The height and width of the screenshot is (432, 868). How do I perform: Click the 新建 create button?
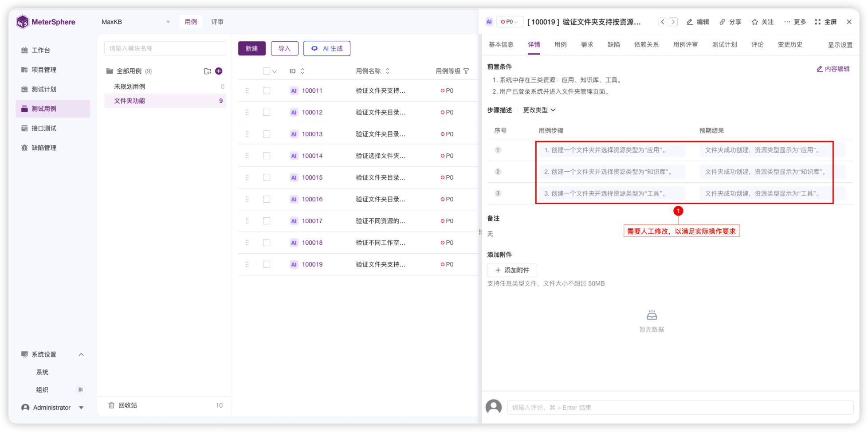tap(251, 48)
